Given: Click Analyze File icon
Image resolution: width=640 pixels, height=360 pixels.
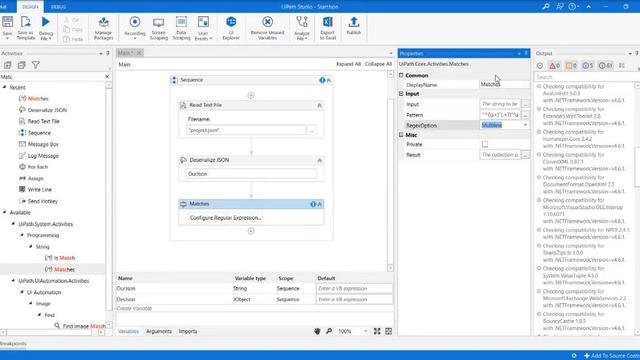Looking at the screenshot, I should pos(302,22).
